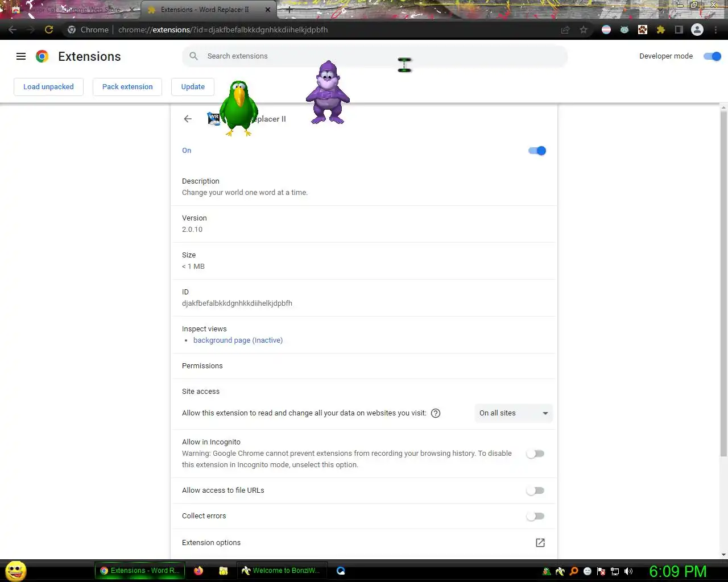Reload the page in Chrome toolbar
Screen dimensions: 728x582
[x=49, y=30]
